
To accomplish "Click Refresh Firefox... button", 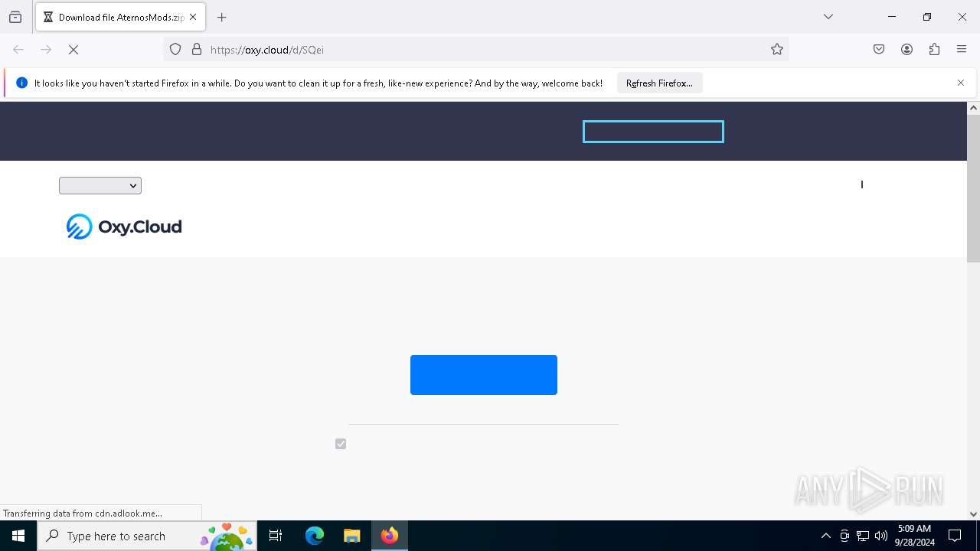I will [x=659, y=83].
